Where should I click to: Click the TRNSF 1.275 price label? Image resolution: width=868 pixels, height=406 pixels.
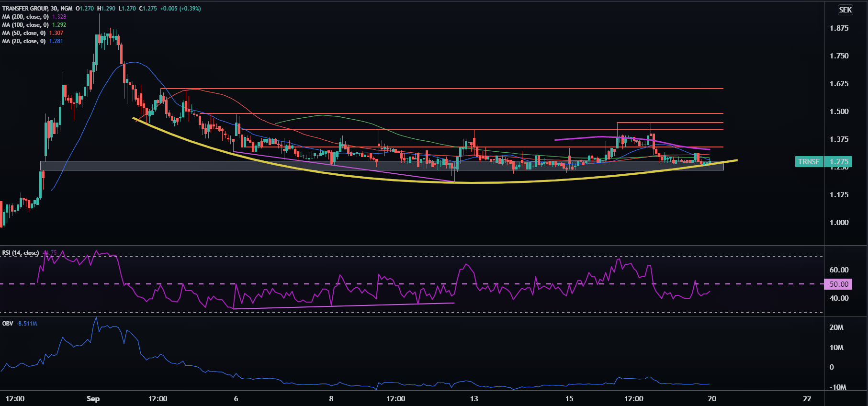823,162
